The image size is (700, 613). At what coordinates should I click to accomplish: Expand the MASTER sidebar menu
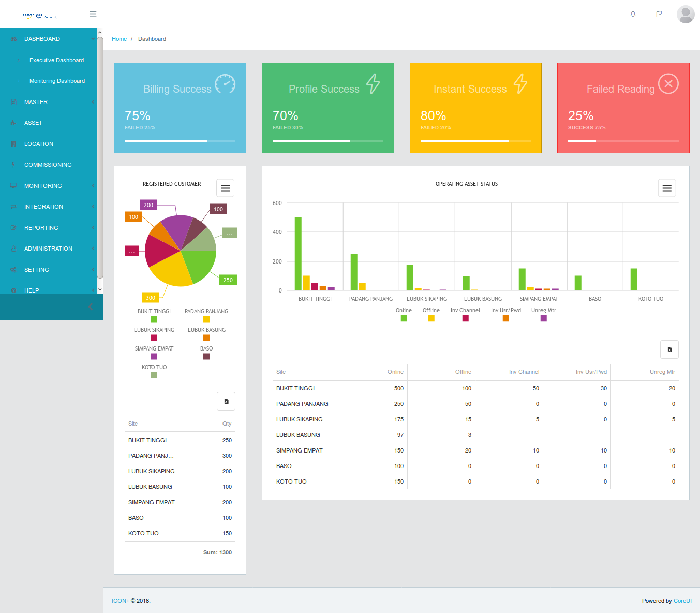tap(36, 102)
